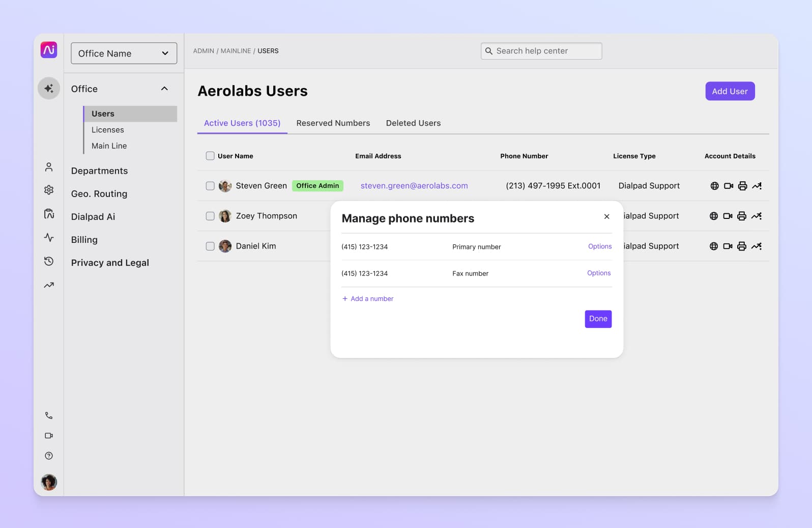Select Zoey Thompson's row checkbox
The width and height of the screenshot is (812, 528).
click(210, 216)
